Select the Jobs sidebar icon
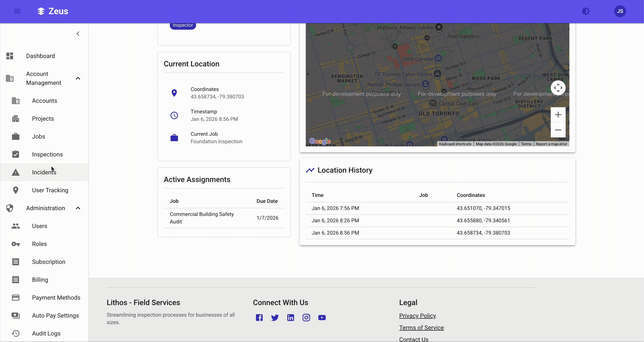This screenshot has height=342, width=644. (x=16, y=136)
